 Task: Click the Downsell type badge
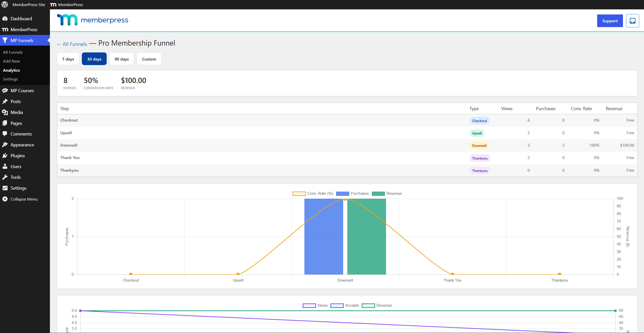(479, 146)
